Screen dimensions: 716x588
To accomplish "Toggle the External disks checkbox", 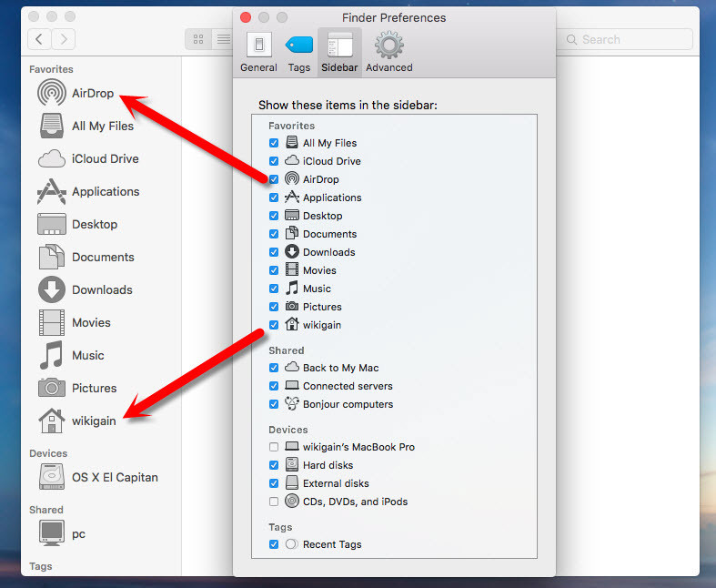I will coord(274,483).
